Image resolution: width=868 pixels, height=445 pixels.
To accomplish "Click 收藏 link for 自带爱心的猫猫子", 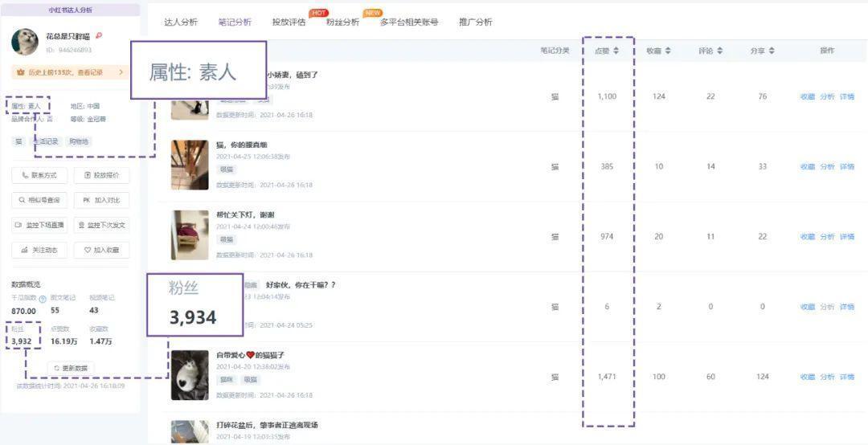I will tap(808, 377).
